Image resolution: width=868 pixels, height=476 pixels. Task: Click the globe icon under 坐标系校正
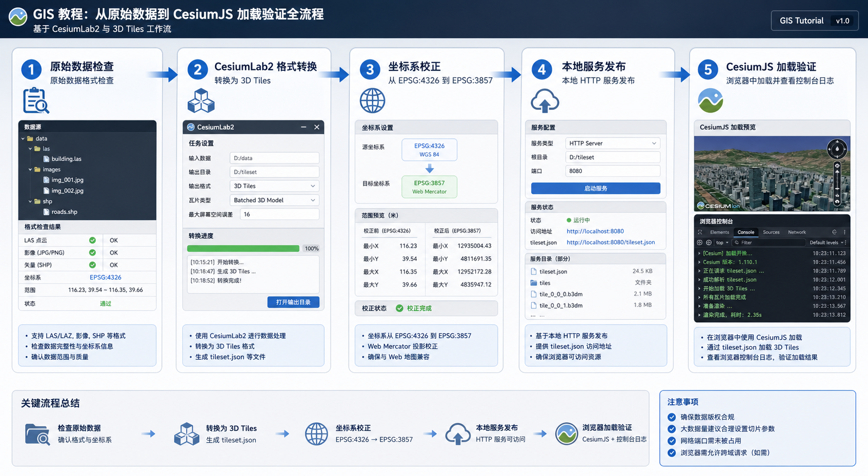click(372, 100)
